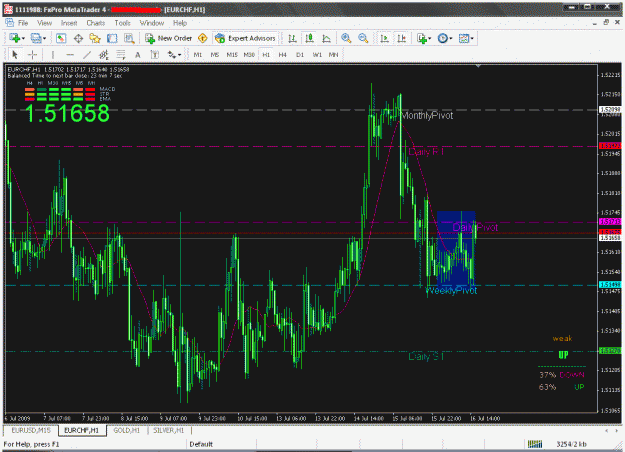This screenshot has width=625, height=452.
Task: Launch MetaEditor with yellow diamond icon
Action: 202,38
